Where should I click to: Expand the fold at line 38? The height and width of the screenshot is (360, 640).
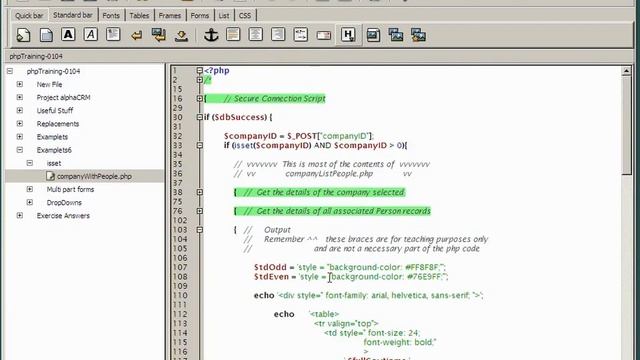(200, 192)
